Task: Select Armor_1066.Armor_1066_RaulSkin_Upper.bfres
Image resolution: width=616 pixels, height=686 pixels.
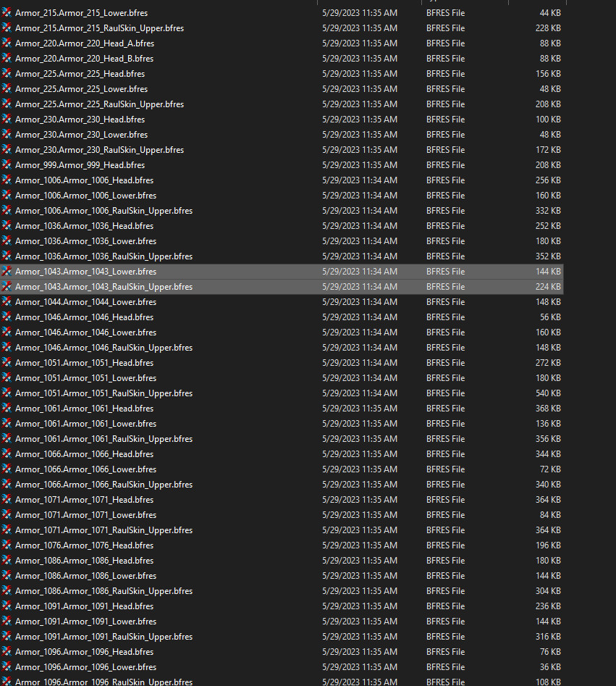Action: [x=104, y=485]
